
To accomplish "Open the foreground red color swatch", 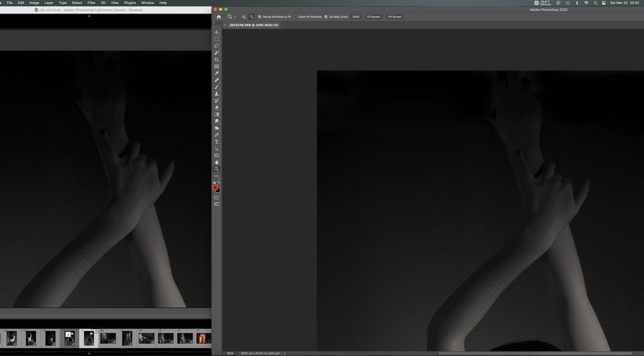I will (x=215, y=187).
